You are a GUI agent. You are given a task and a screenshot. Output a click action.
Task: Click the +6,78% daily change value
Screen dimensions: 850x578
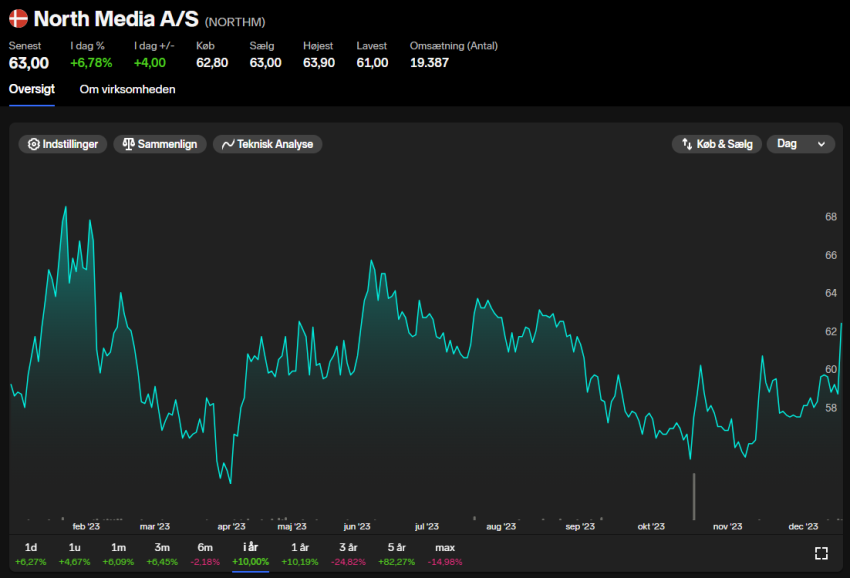pyautogui.click(x=91, y=63)
